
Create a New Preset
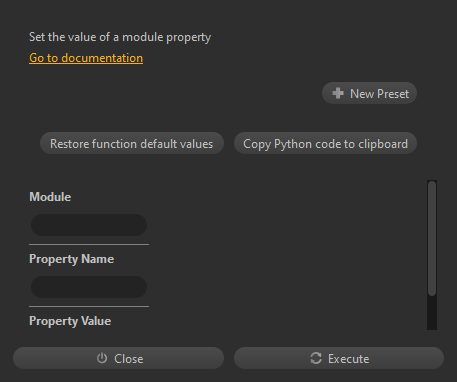coord(369,93)
